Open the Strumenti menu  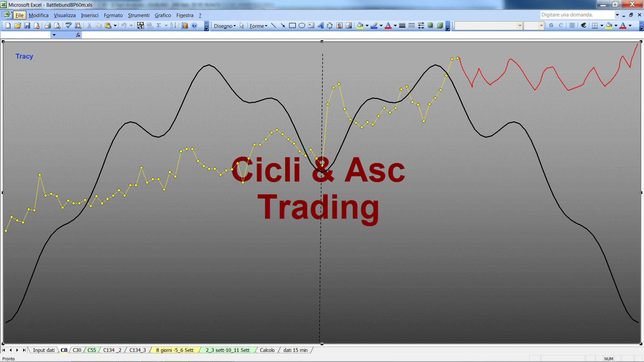click(x=139, y=15)
